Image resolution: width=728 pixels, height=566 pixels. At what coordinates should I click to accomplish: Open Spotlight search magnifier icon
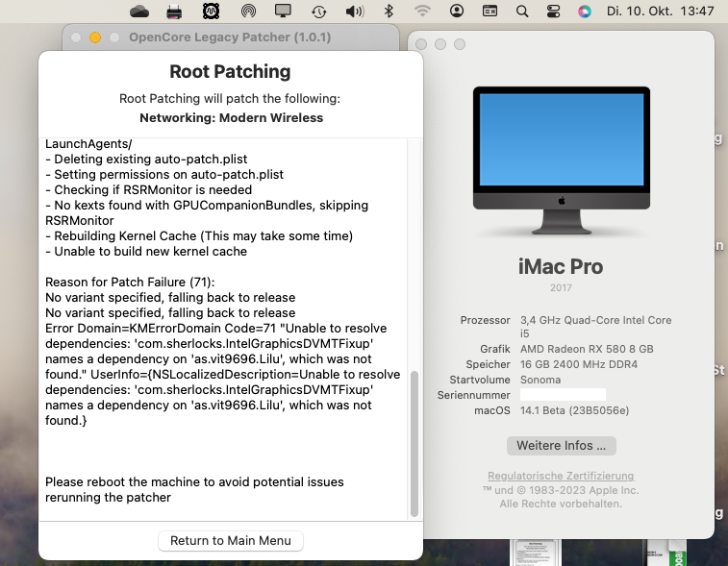click(x=522, y=12)
